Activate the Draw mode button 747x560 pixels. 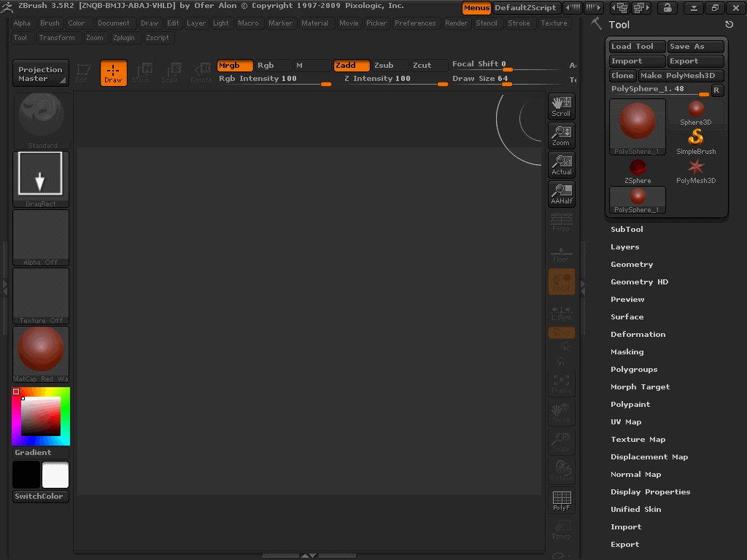[x=113, y=73]
